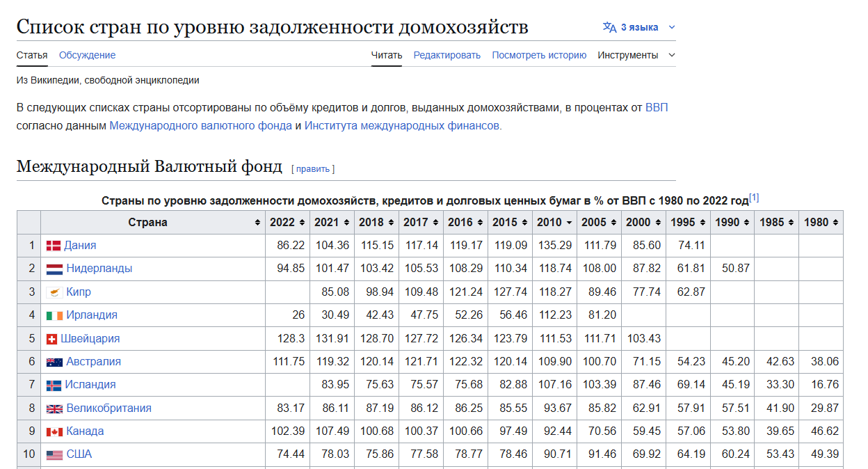Viewport: 868px width, 469px height.
Task: Select Canada 2021 value 107.49
Action: (x=332, y=431)
